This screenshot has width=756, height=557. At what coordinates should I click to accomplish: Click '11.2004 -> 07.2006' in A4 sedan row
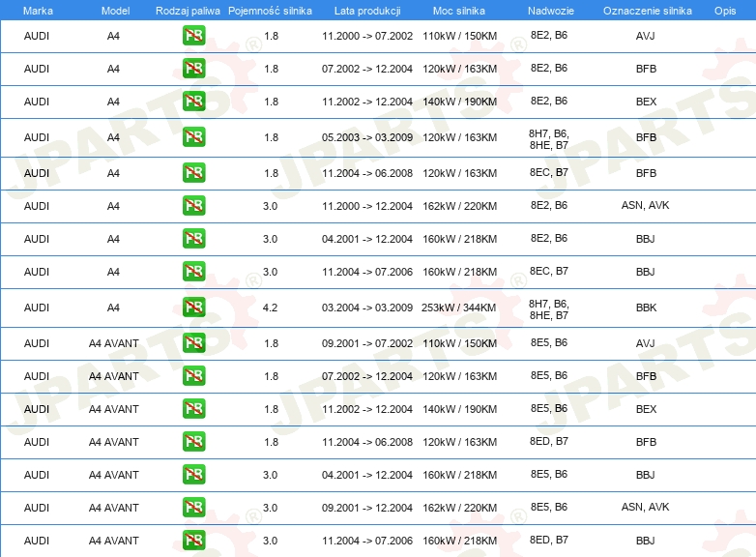(367, 272)
